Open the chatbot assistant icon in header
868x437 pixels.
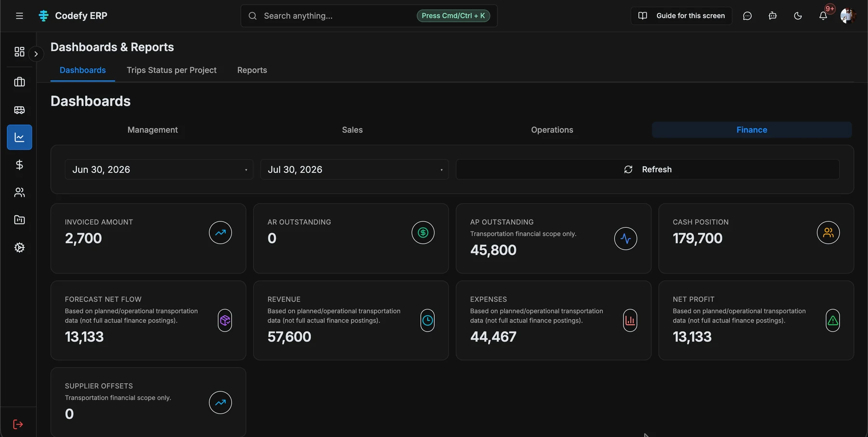tap(773, 16)
